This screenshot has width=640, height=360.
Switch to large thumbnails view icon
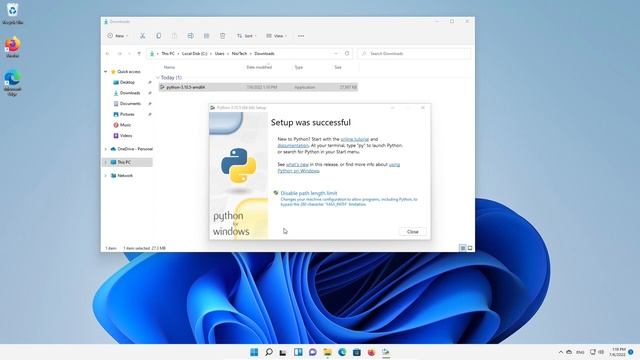pyautogui.click(x=470, y=248)
